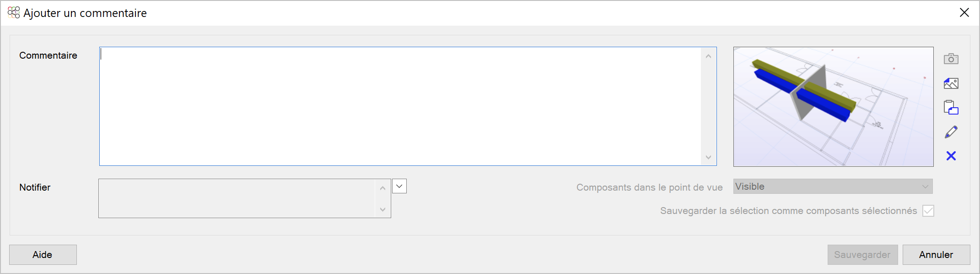Click the Annuler button
The image size is (980, 274).
pos(936,255)
